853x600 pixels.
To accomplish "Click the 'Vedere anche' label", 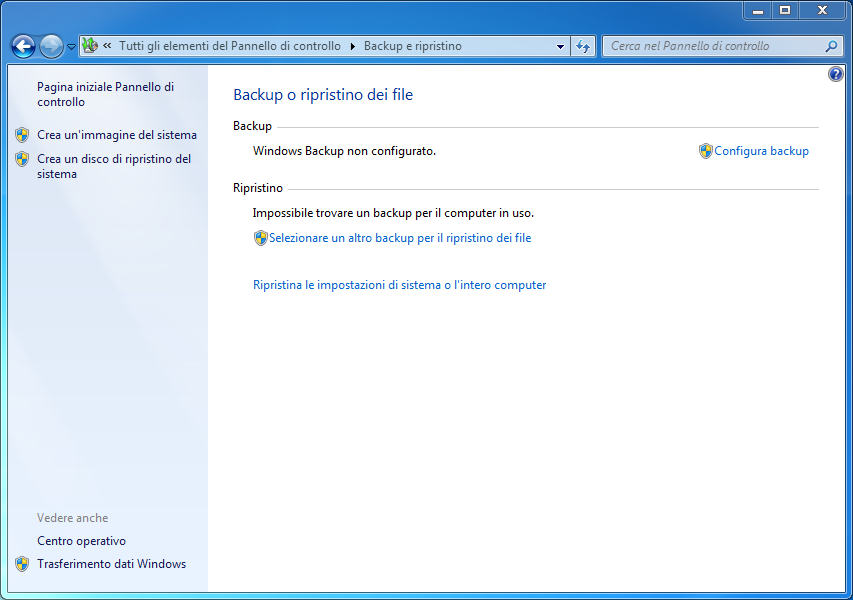I will [x=72, y=518].
